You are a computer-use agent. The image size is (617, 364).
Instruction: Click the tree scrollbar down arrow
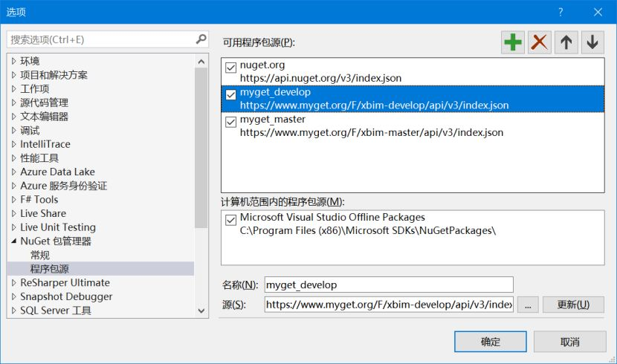click(201, 311)
